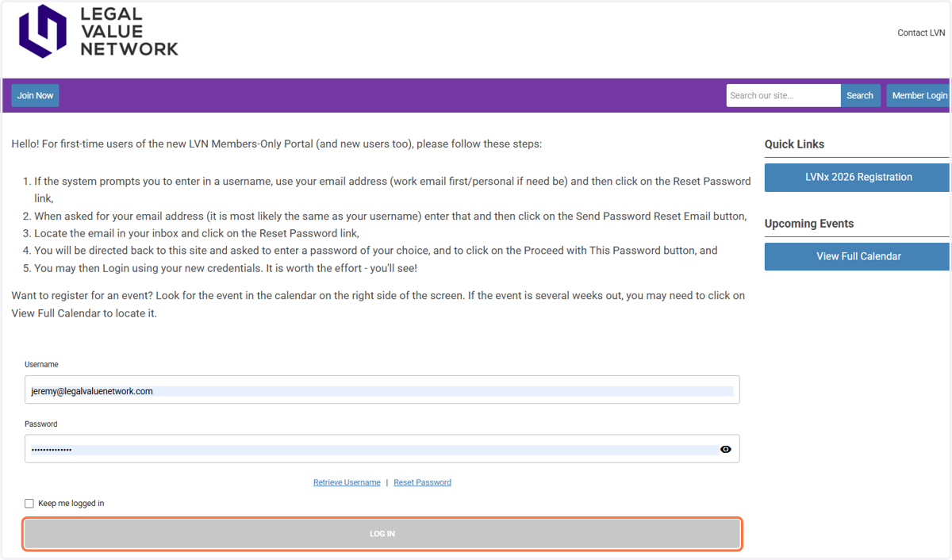
Task: Submit with the LOG IN button
Action: (382, 534)
